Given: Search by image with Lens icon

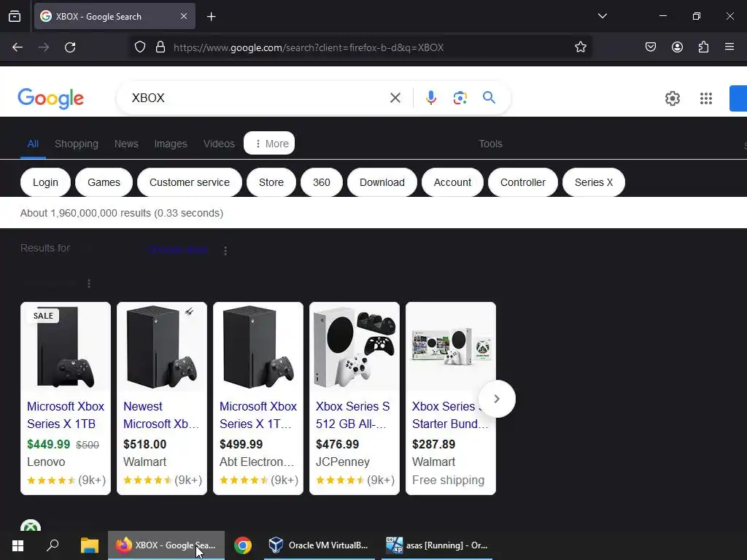Looking at the screenshot, I should point(460,98).
